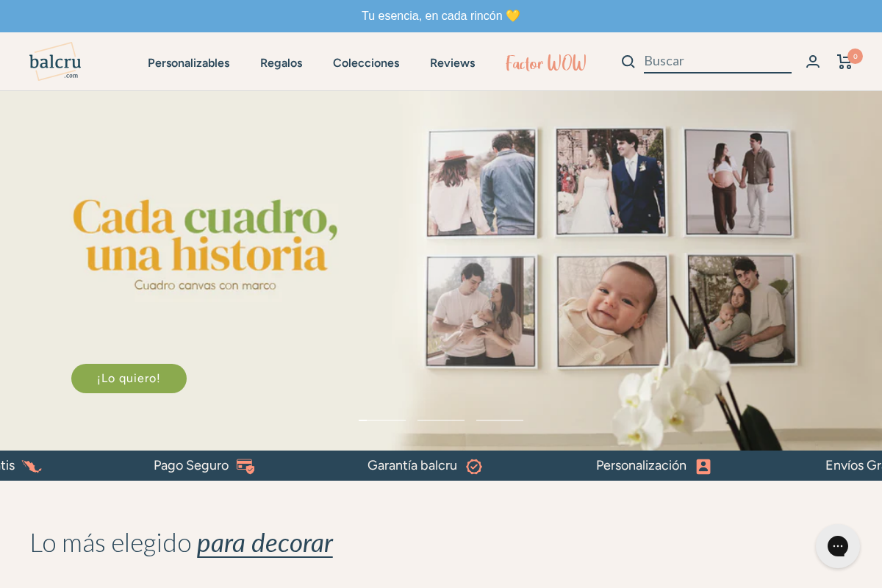The width and height of the screenshot is (882, 588).
Task: Open the Regalos menu
Action: 281,63
